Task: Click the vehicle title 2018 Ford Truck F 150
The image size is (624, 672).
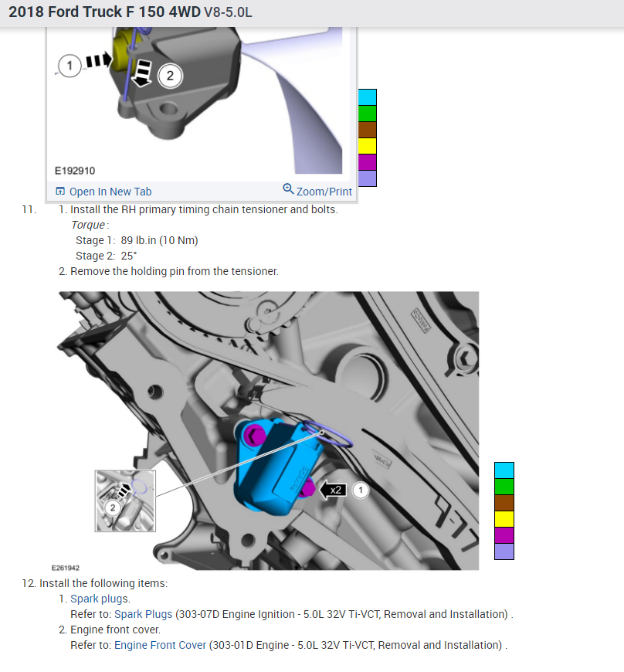Action: (x=131, y=12)
